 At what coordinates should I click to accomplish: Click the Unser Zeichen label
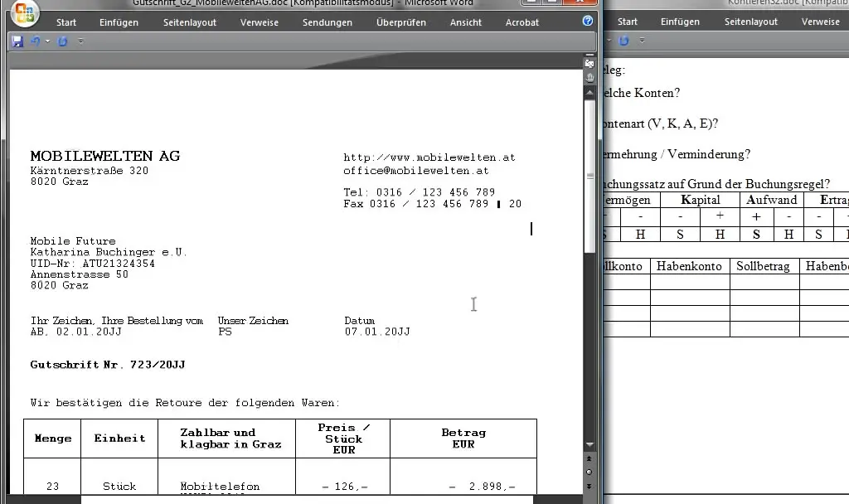[253, 321]
